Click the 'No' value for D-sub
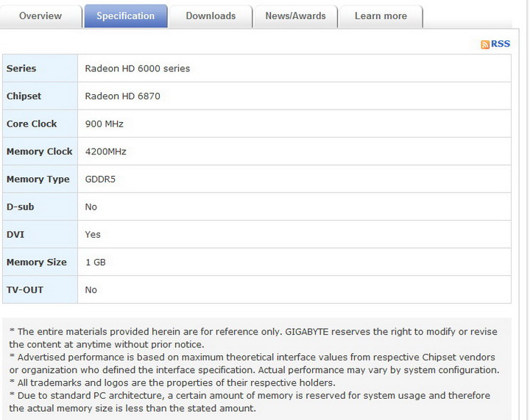The height and width of the screenshot is (420, 530). (91, 207)
